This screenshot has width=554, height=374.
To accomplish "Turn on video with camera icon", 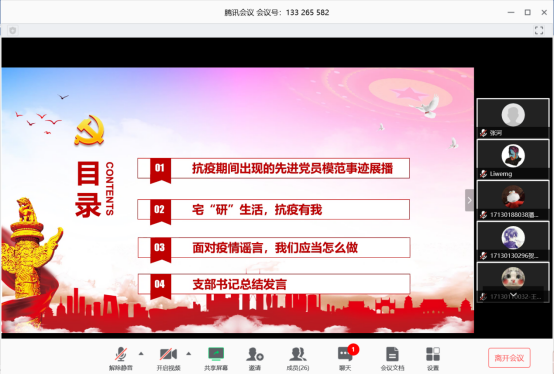I will (x=168, y=354).
